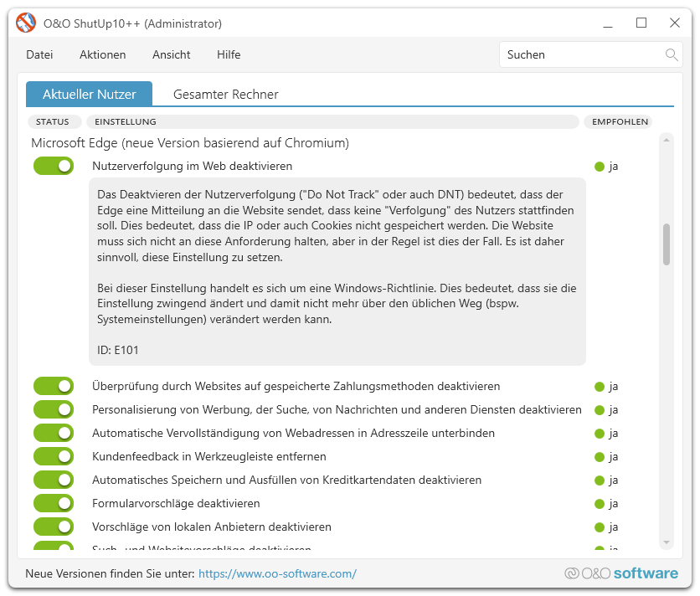700x596 pixels.
Task: Open the oo-software.com link
Action: click(x=277, y=573)
